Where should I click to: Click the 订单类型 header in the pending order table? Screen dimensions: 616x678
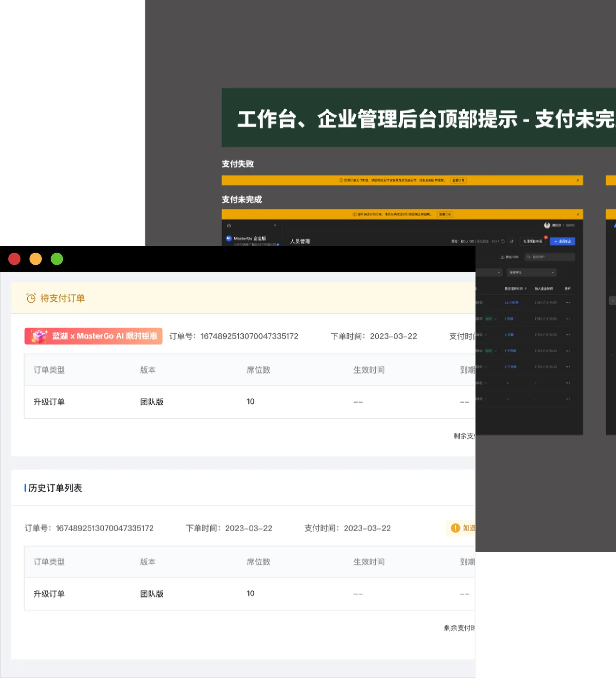pyautogui.click(x=49, y=370)
